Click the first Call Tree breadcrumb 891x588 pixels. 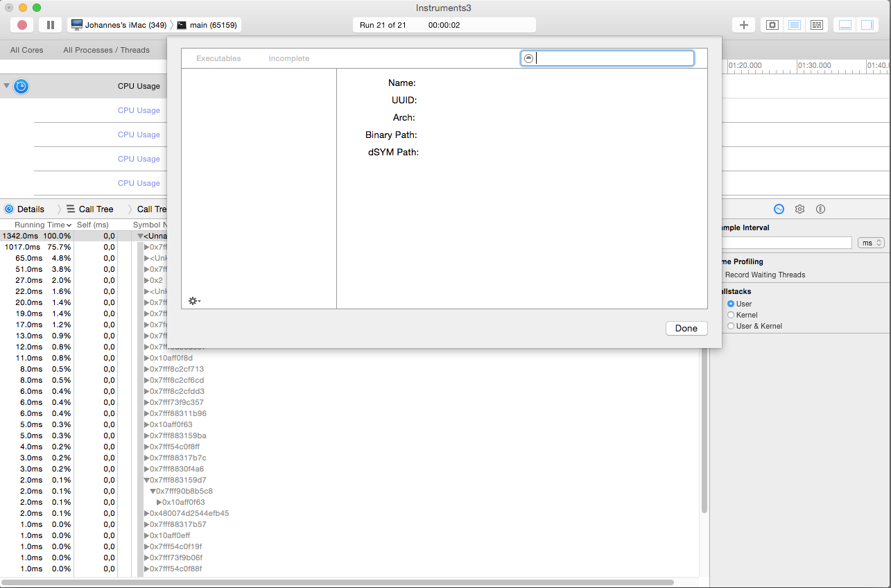96,209
